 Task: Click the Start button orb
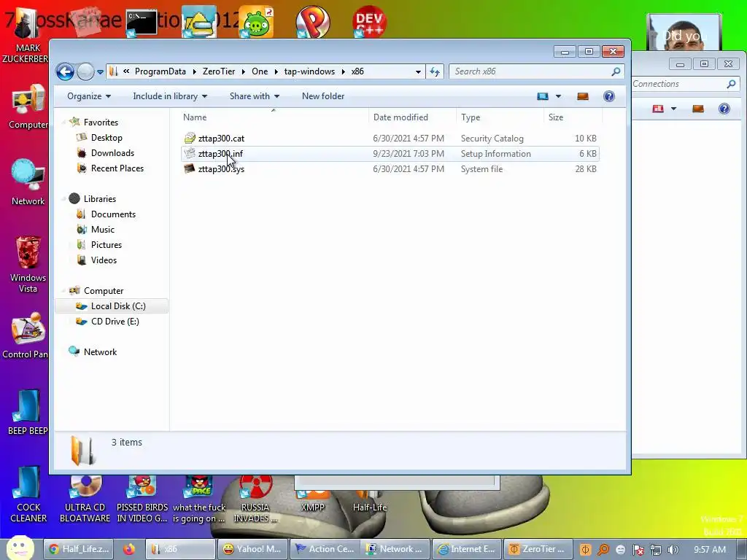(20, 548)
